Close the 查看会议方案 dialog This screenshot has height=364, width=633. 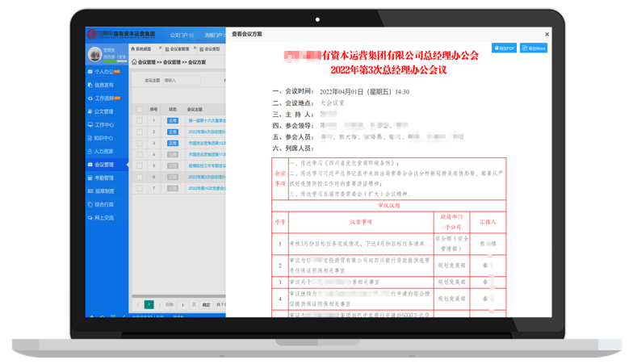[547, 34]
